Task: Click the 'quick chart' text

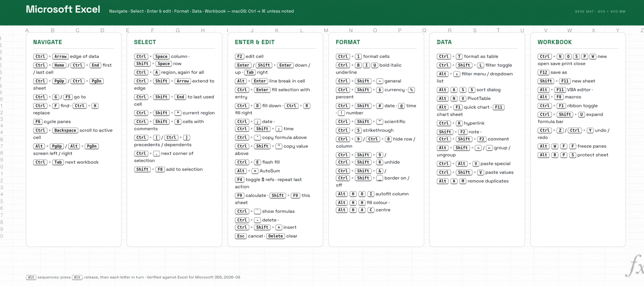Action: click(x=477, y=107)
